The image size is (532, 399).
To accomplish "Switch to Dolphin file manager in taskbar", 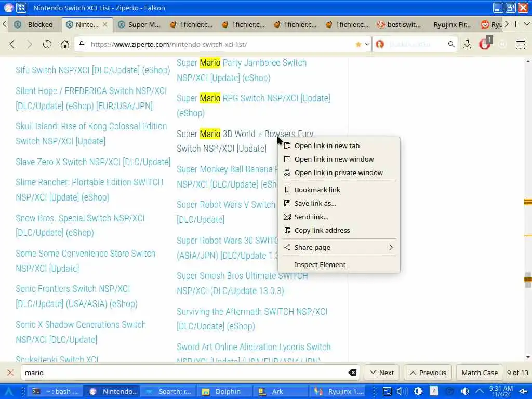I will (x=223, y=392).
